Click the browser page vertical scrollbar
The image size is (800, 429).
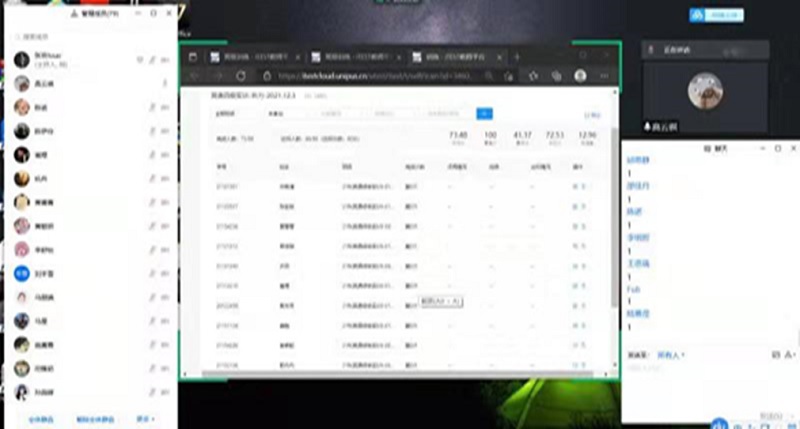pos(614,220)
